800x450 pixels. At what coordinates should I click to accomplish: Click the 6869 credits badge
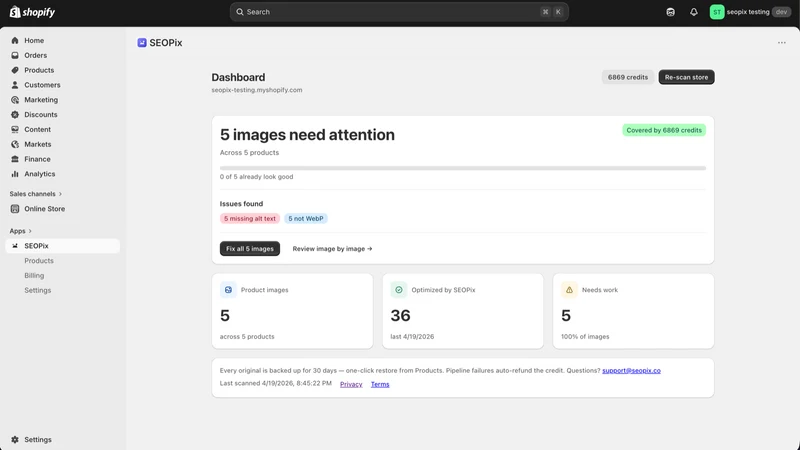pyautogui.click(x=628, y=77)
